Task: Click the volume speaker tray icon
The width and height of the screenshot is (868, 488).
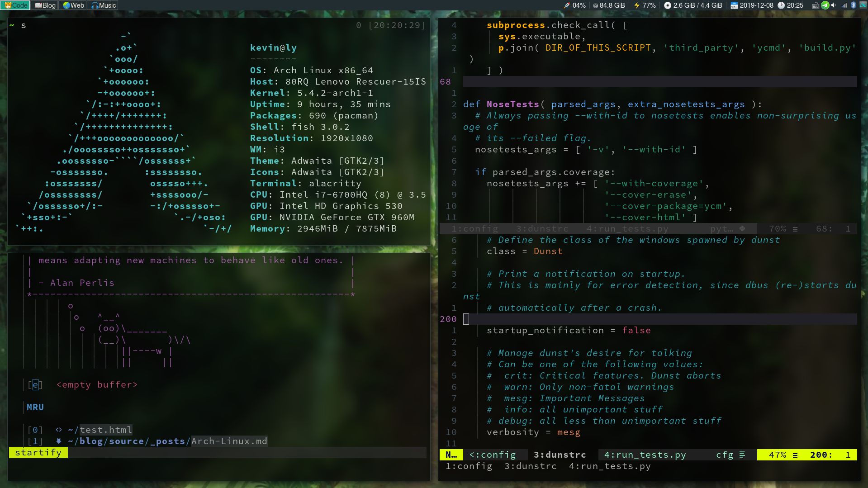Action: (834, 5)
